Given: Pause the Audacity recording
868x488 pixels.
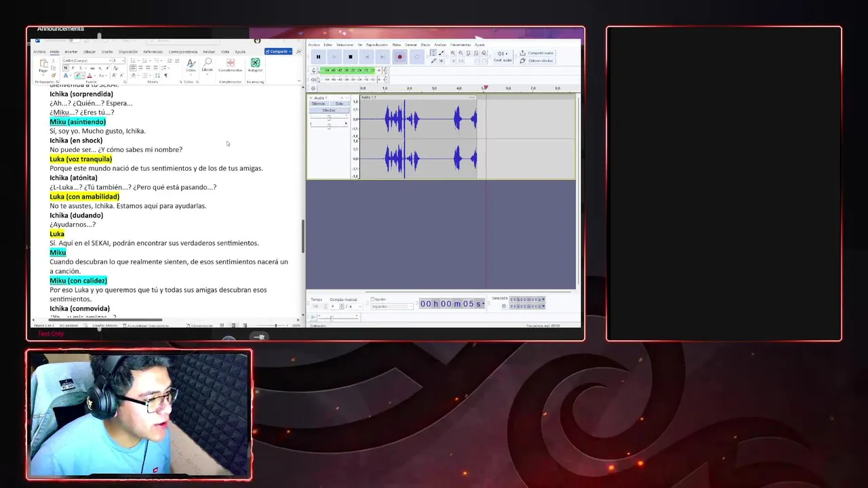Looking at the screenshot, I should coord(318,57).
